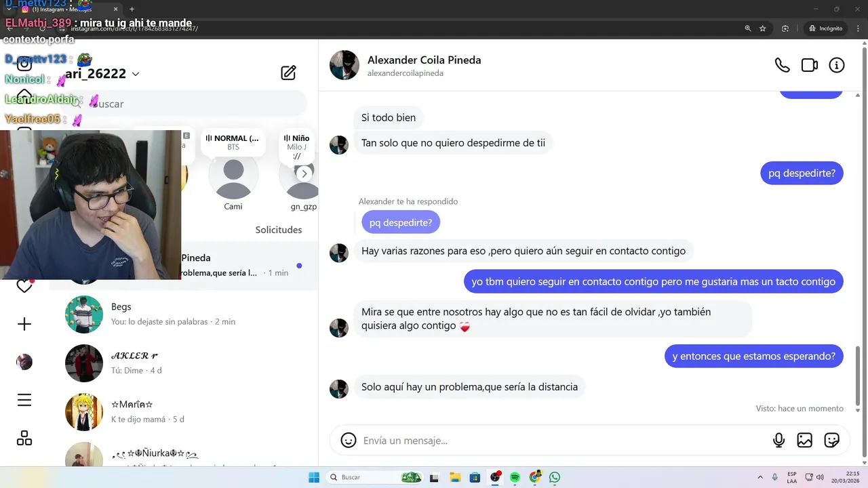Open alexandercoilapineda username link
Image resolution: width=868 pixels, height=488 pixels.
[x=406, y=73]
